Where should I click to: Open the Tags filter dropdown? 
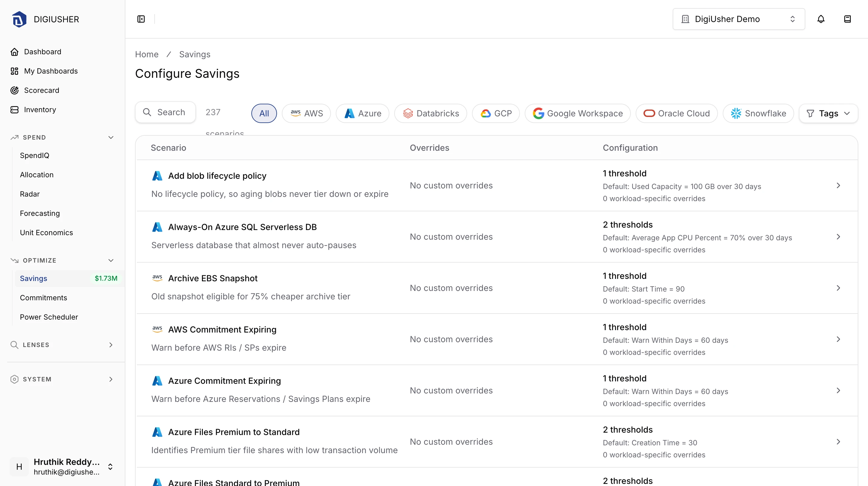coord(828,114)
